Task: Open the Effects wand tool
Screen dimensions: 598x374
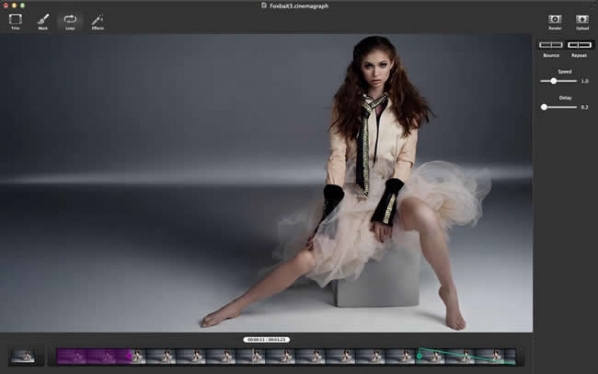Action: tap(98, 21)
